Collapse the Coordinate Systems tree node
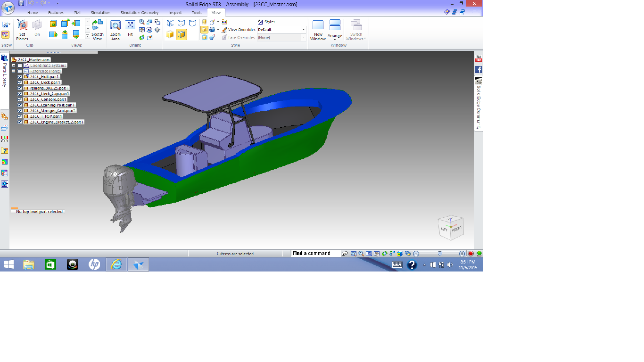The width and height of the screenshot is (644, 362). point(14,66)
